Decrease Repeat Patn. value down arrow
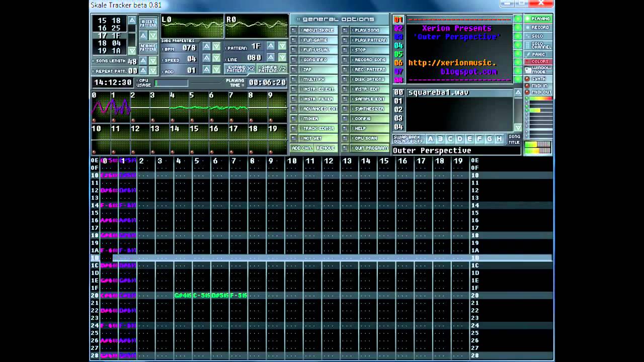The width and height of the screenshot is (644, 362). click(x=153, y=71)
